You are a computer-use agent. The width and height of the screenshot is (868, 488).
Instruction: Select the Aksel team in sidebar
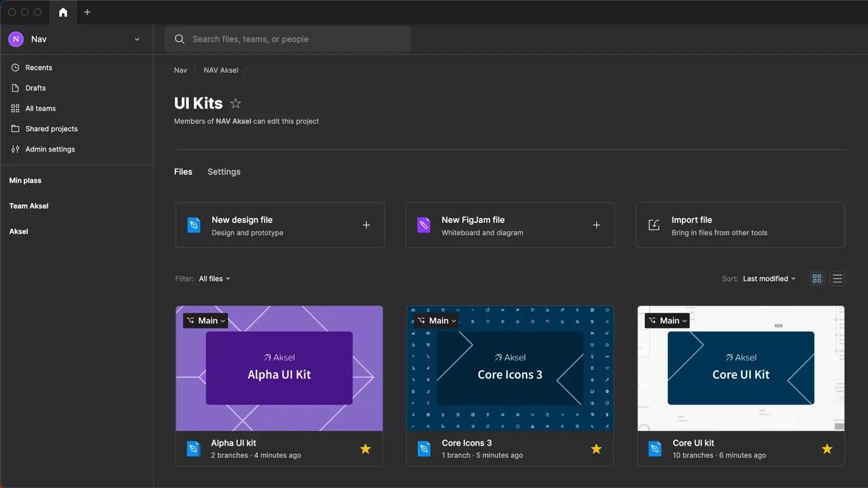click(19, 232)
